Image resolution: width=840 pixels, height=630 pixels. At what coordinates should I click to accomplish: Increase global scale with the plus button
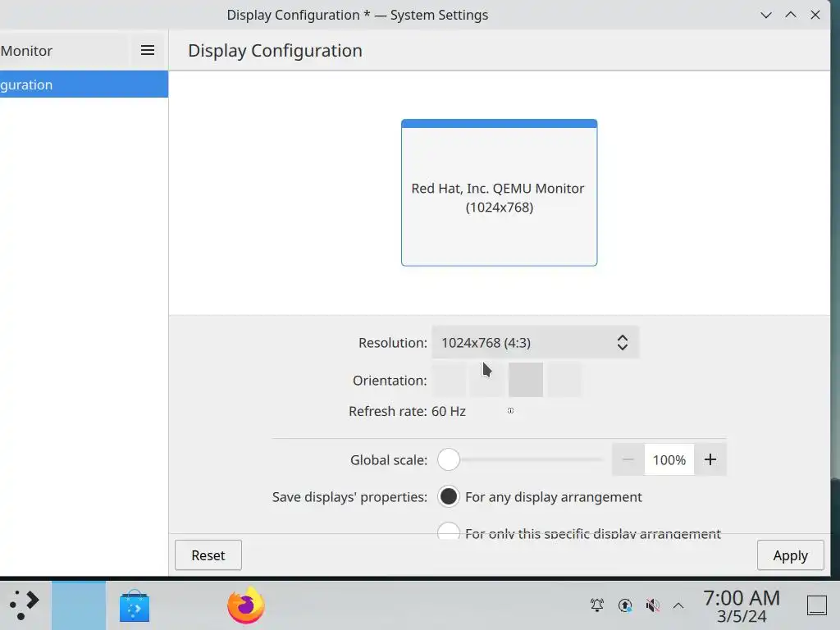[x=710, y=459]
